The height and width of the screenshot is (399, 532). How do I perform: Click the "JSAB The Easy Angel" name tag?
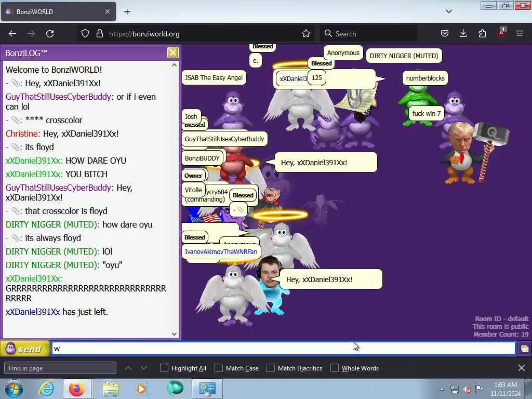(214, 78)
